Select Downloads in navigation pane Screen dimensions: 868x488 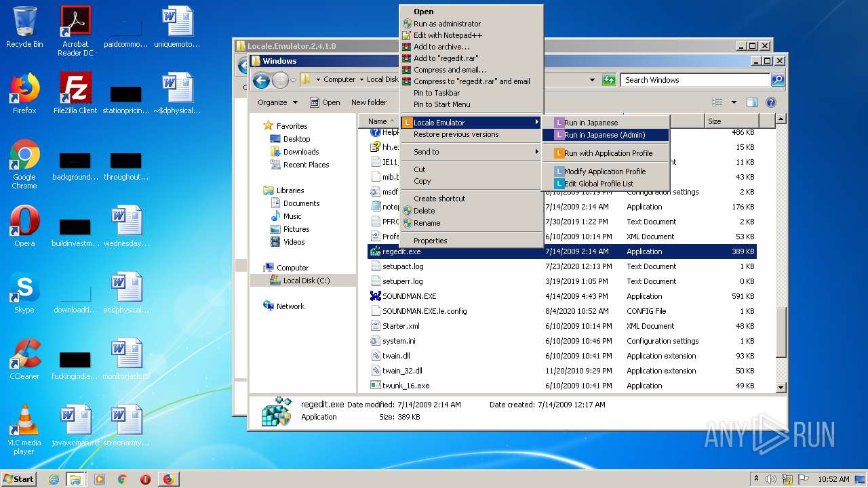[x=301, y=152]
